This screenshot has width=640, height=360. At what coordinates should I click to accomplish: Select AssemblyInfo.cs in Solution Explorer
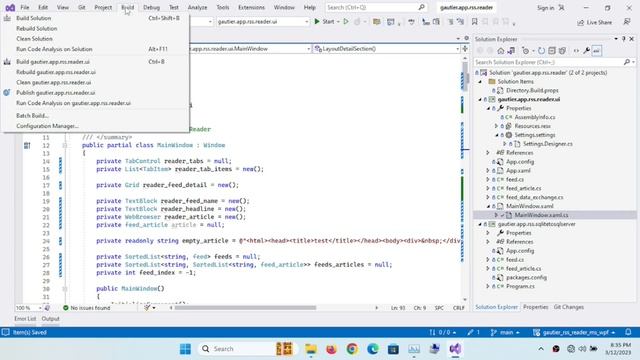[534, 117]
